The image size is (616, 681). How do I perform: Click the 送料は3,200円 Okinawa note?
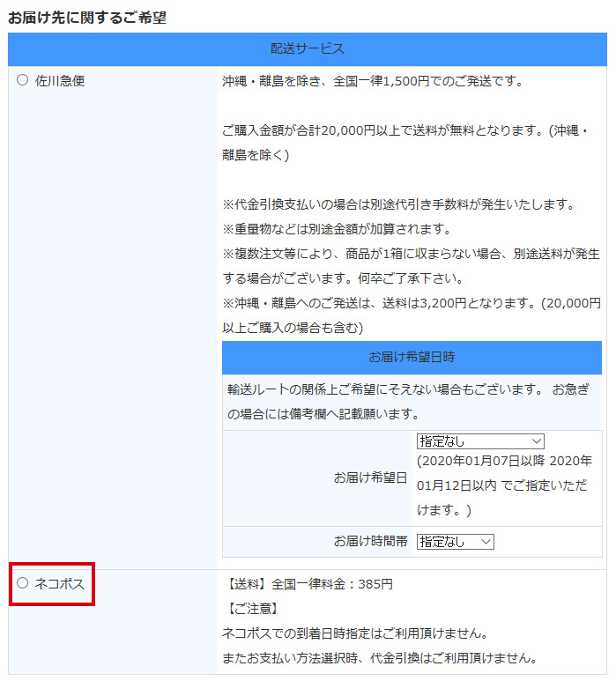tap(412, 315)
